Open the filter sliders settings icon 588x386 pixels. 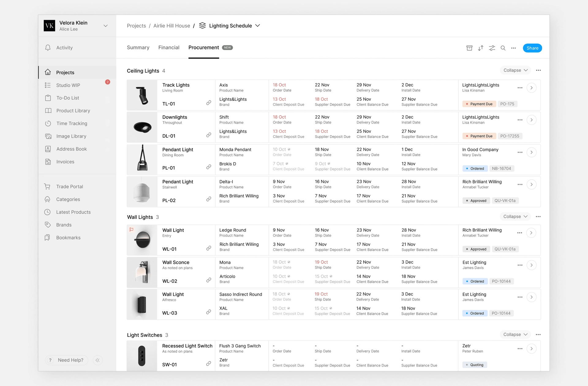[492, 48]
